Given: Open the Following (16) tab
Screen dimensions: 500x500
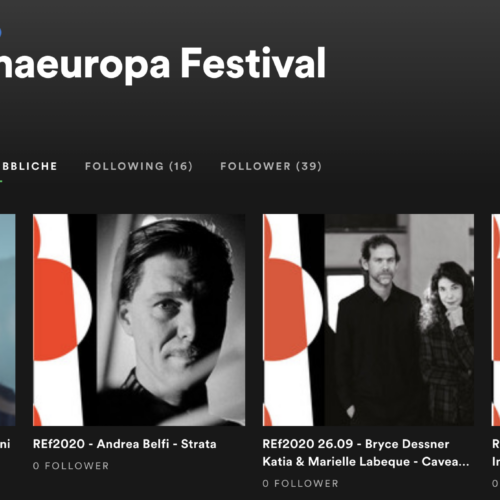Looking at the screenshot, I should tap(139, 166).
